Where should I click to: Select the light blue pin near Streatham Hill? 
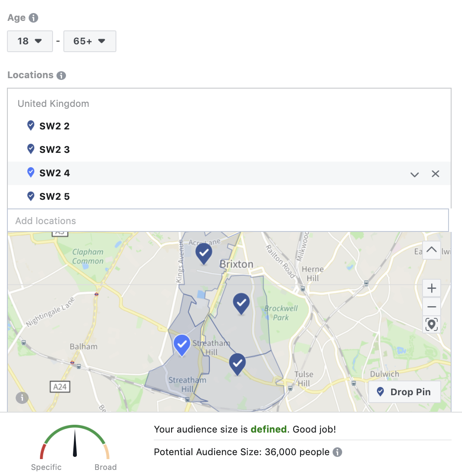(x=182, y=345)
